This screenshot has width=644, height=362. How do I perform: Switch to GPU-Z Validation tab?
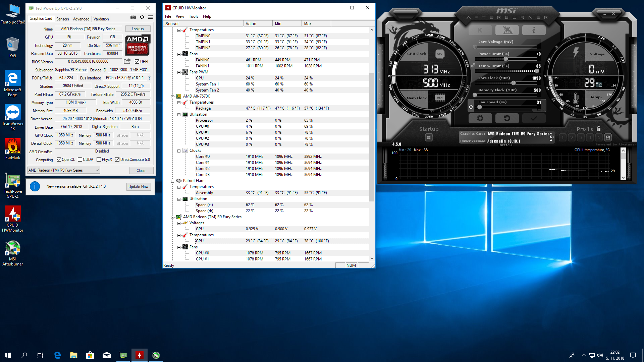(101, 19)
